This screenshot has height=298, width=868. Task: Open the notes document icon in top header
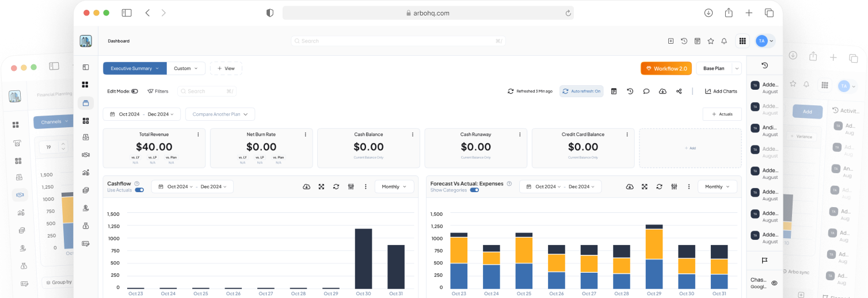pos(697,41)
